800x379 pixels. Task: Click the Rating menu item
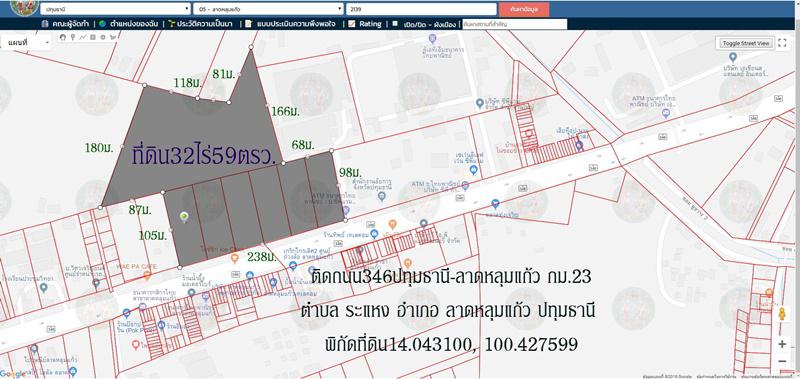(x=365, y=23)
